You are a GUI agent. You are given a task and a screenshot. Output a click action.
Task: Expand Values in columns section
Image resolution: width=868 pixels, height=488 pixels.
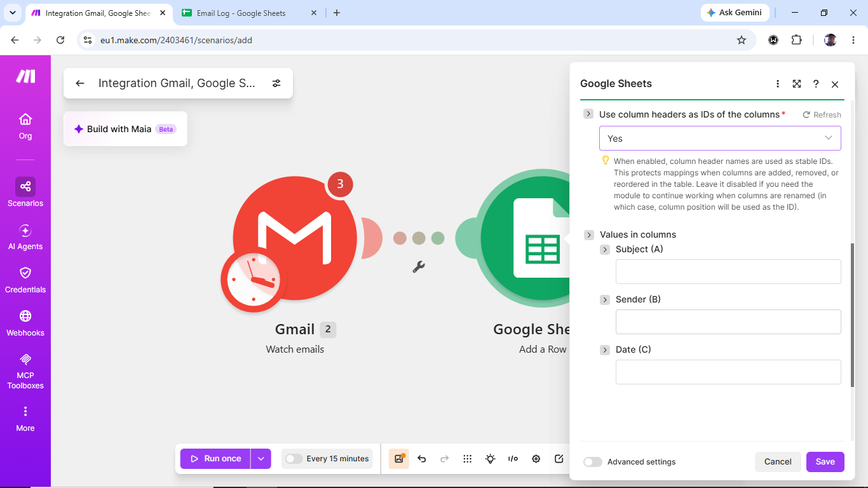(x=589, y=235)
